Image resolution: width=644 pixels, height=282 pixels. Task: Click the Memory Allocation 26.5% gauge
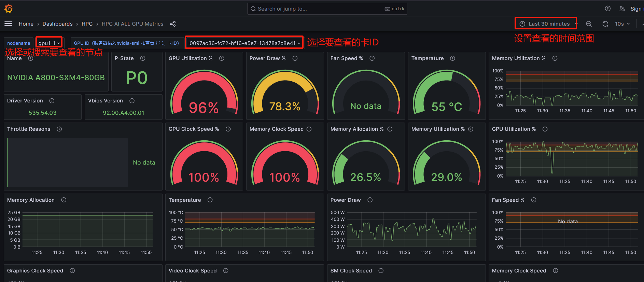tap(366, 163)
